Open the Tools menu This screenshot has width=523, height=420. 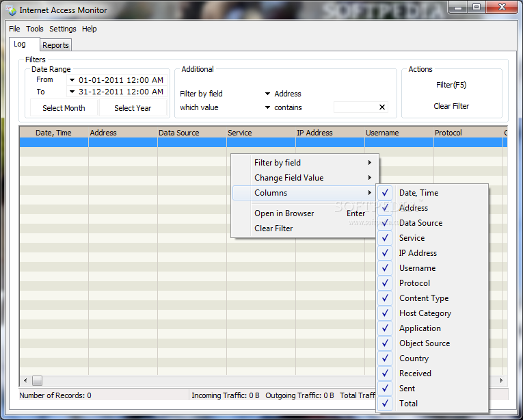pos(35,29)
